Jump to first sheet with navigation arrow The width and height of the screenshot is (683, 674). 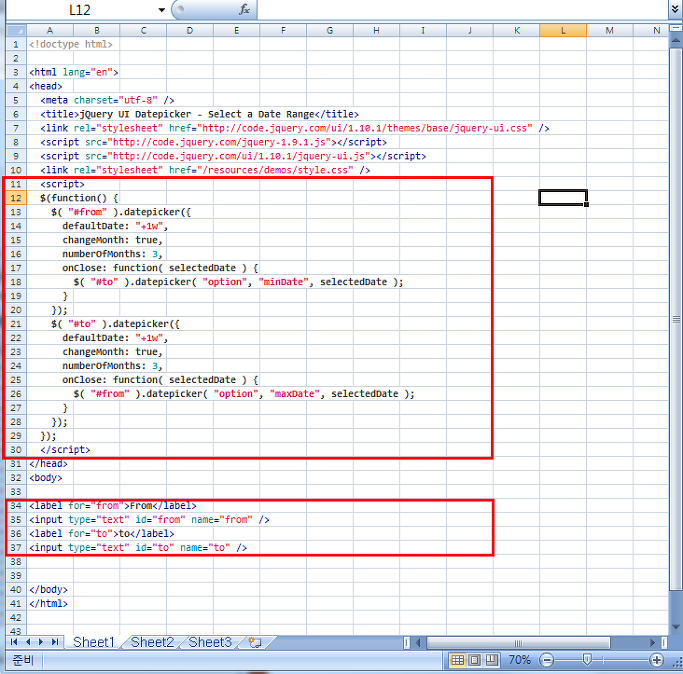click(14, 642)
